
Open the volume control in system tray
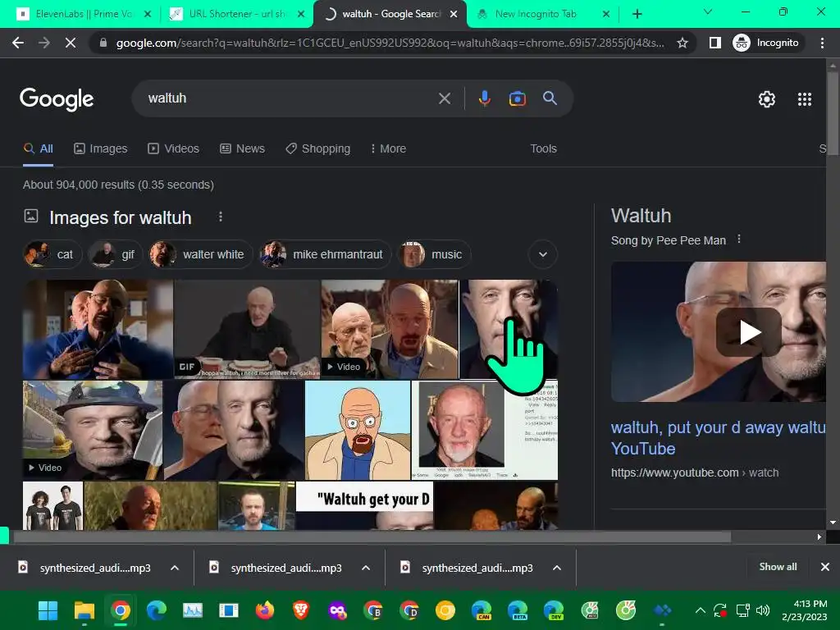point(763,610)
